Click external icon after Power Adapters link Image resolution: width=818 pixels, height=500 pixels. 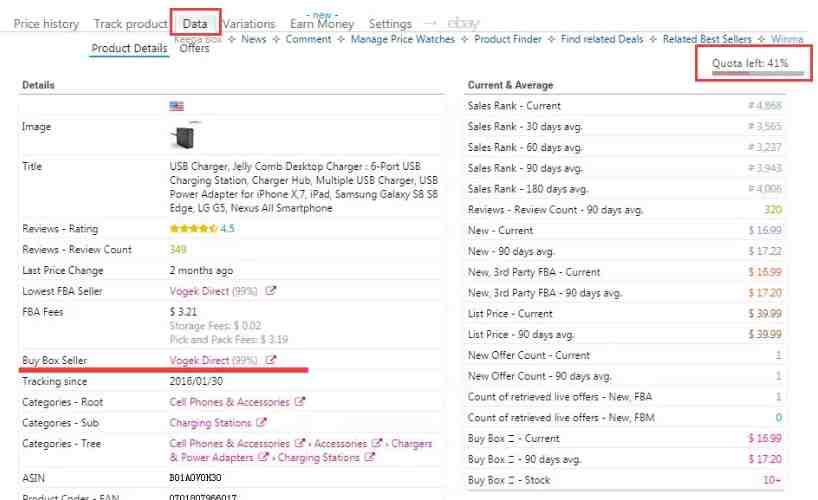[x=263, y=457]
